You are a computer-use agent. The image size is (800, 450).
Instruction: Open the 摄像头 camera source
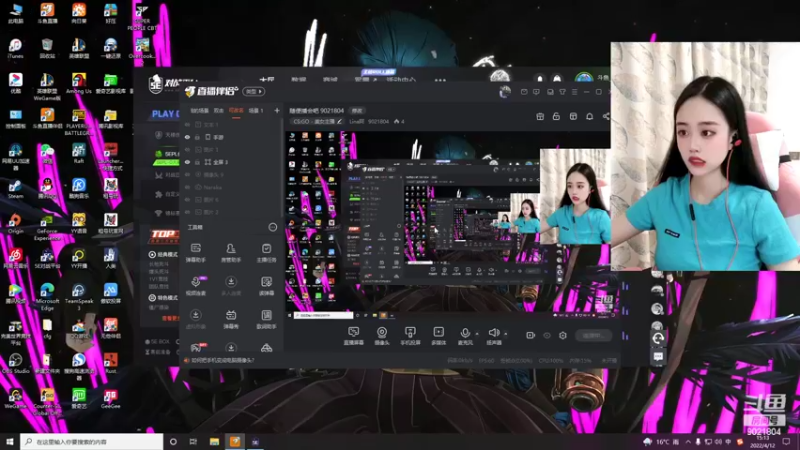point(382,336)
